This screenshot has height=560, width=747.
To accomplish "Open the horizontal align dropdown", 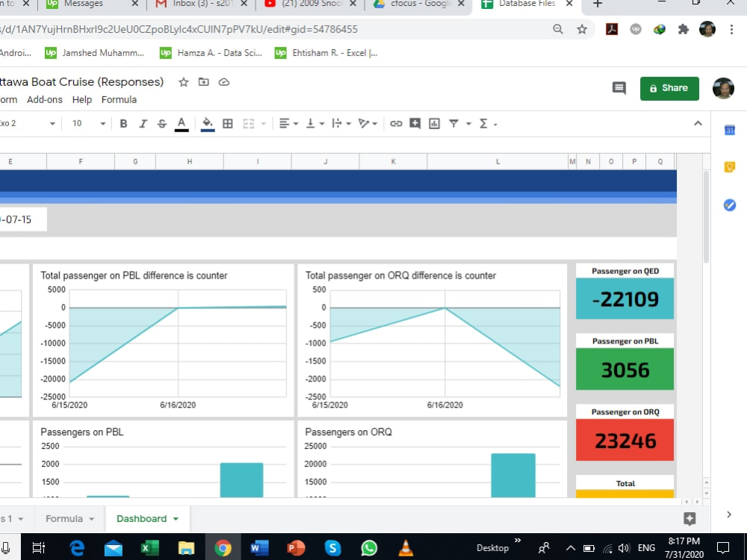I will 288,124.
